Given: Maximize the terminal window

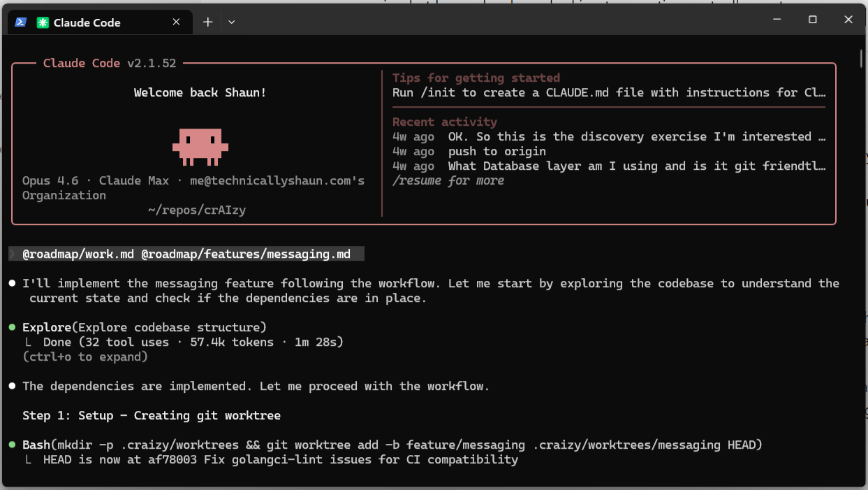Looking at the screenshot, I should coord(813,20).
